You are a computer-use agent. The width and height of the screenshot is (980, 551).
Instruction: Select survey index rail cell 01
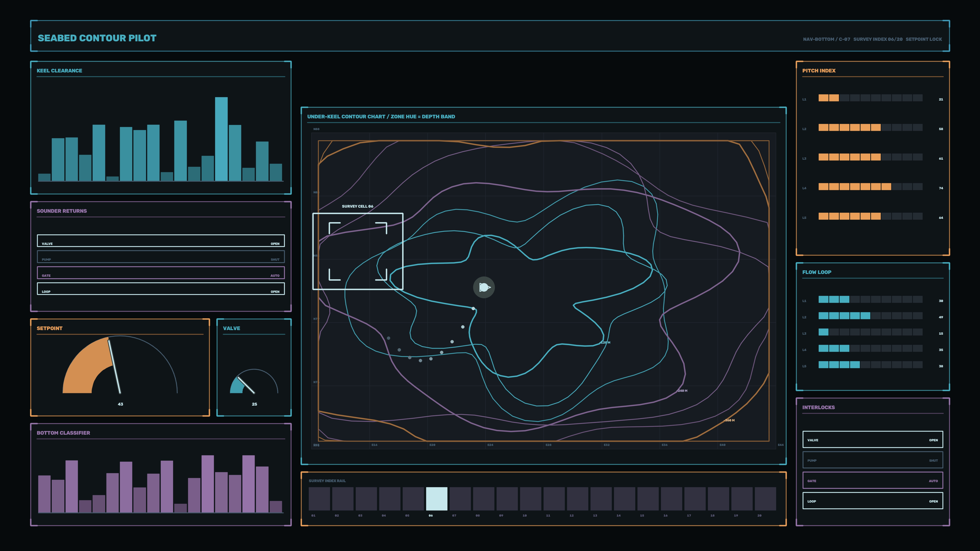(x=319, y=499)
